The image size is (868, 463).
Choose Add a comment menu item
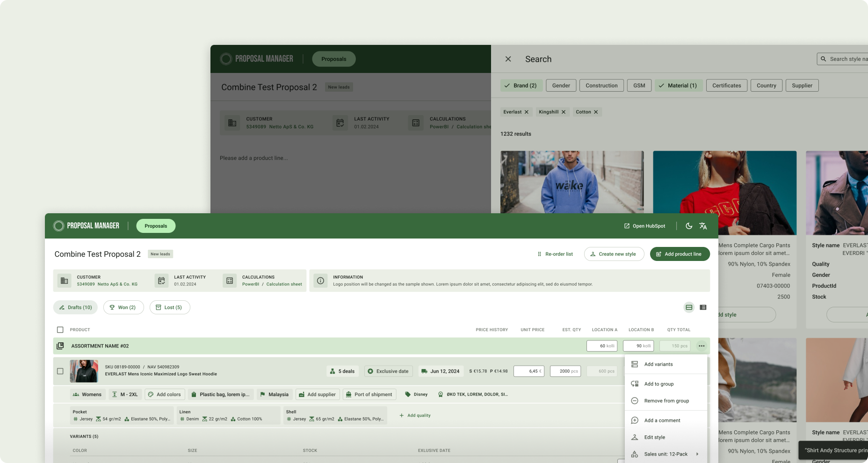(x=665, y=420)
